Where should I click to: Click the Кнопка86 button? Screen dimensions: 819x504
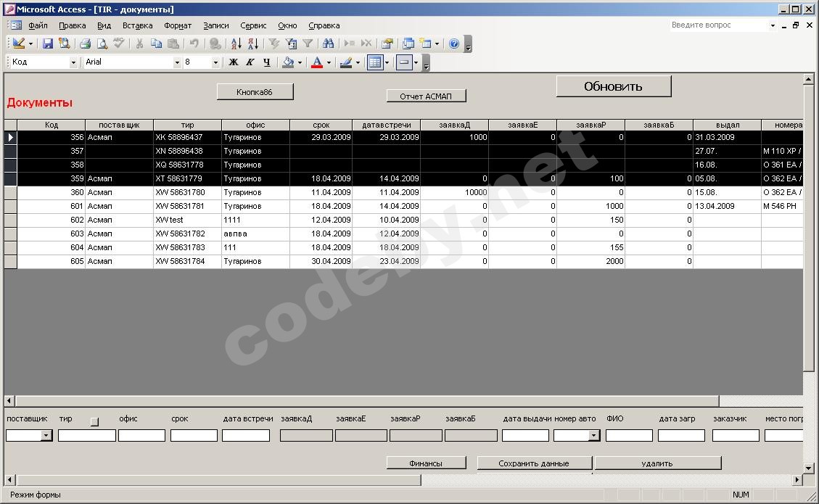pos(255,92)
